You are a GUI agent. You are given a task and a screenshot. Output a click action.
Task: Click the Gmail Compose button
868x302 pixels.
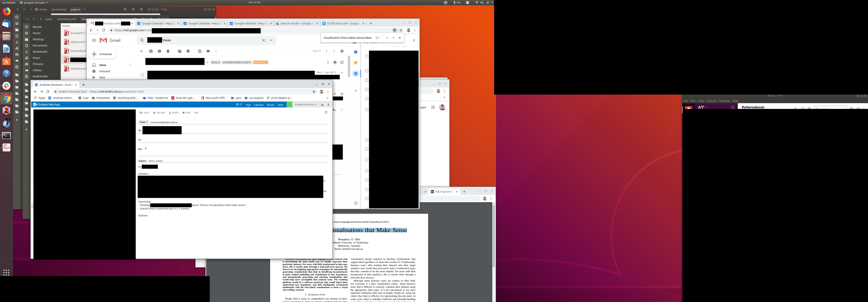pos(102,54)
